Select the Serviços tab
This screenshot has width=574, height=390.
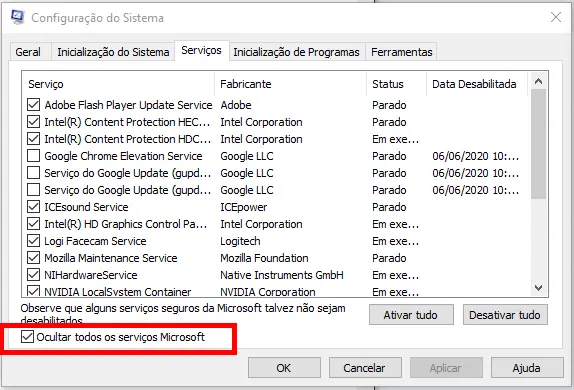click(202, 50)
